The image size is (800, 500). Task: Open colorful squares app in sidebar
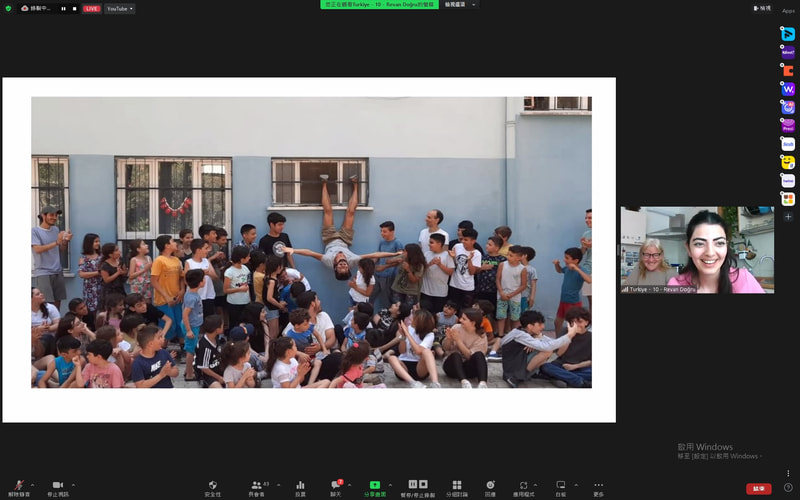click(788, 199)
